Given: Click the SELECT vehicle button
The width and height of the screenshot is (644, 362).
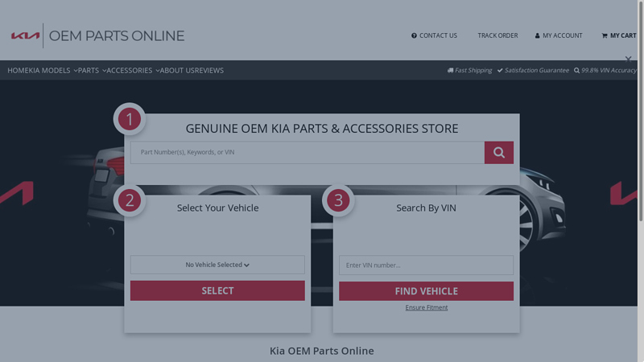Looking at the screenshot, I should tap(217, 290).
